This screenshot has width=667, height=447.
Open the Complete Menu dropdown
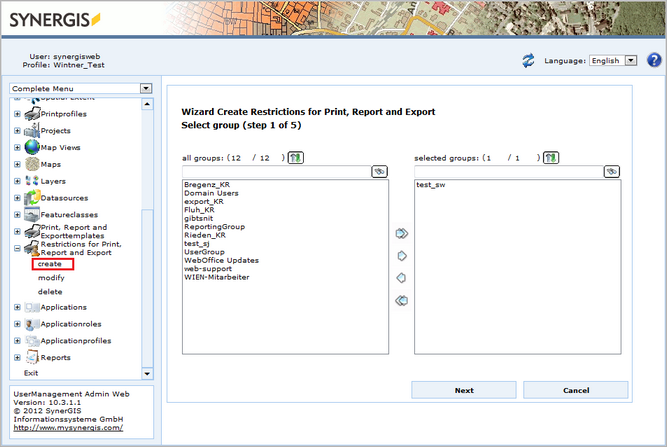[x=146, y=88]
